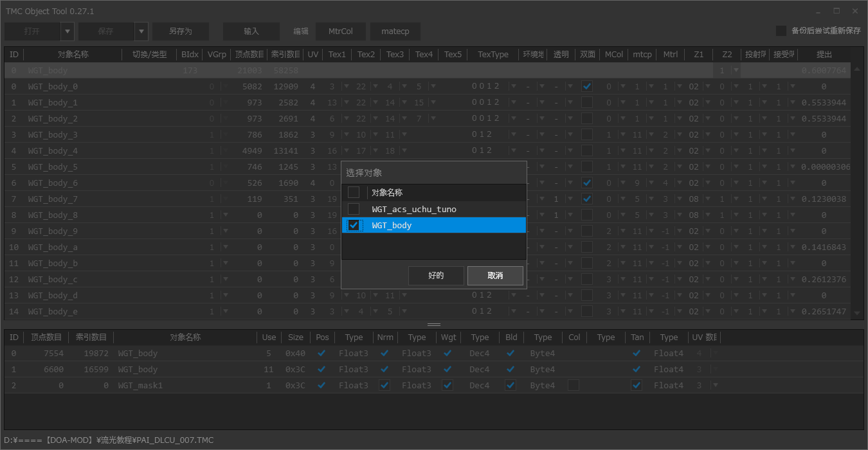
Task: Toggle Wgt checkbox for WGT_mask1 row
Action: click(x=448, y=385)
